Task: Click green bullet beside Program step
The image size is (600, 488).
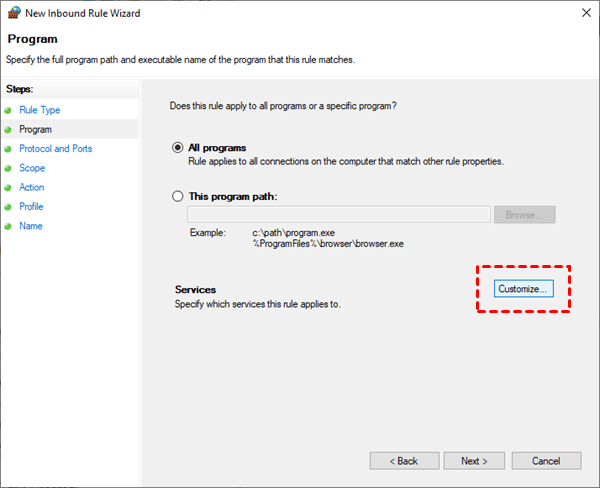Action: (x=9, y=130)
